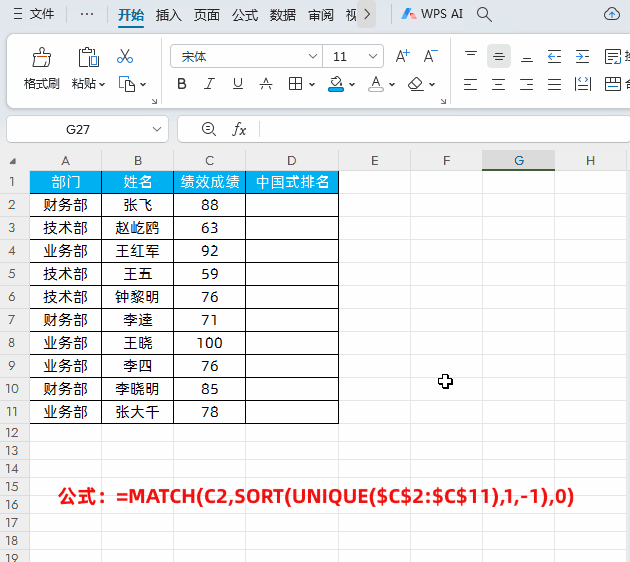Decrease font size with A- icon
Screen dimensions: 630x562
pos(431,56)
